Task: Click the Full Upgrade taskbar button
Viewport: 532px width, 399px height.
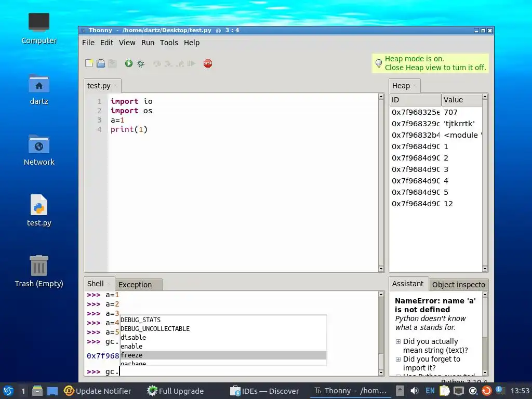Action: (176, 391)
